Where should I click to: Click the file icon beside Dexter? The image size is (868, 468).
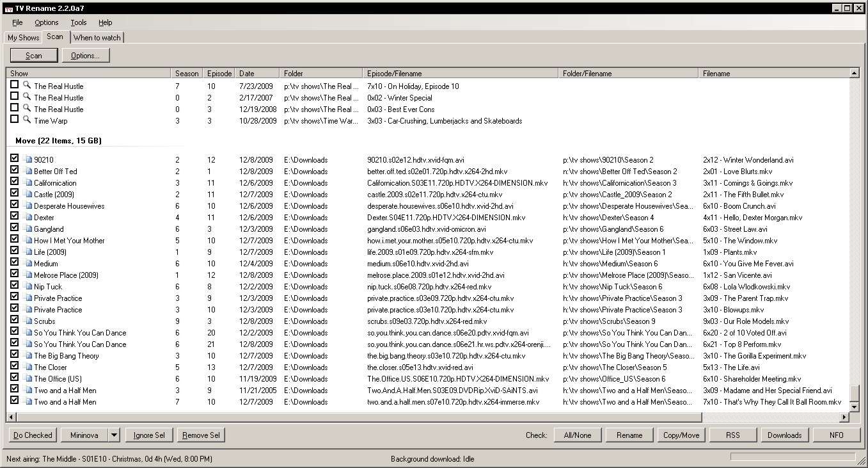28,217
